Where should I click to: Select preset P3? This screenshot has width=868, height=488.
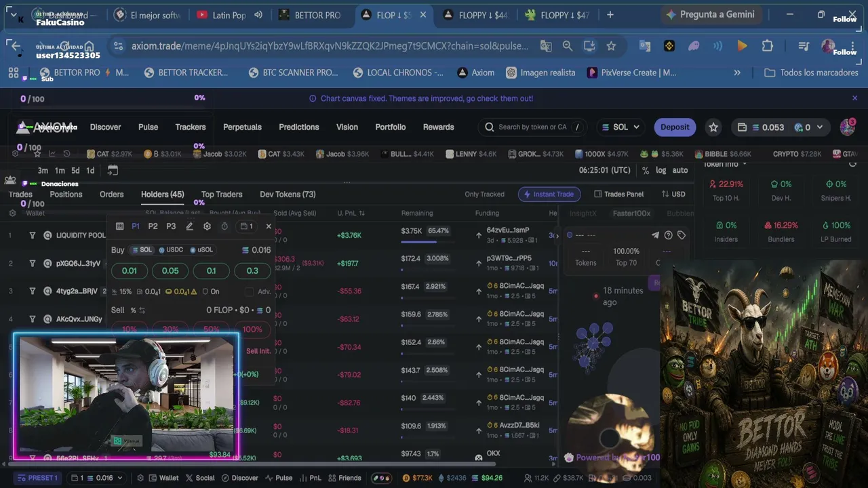point(171,226)
